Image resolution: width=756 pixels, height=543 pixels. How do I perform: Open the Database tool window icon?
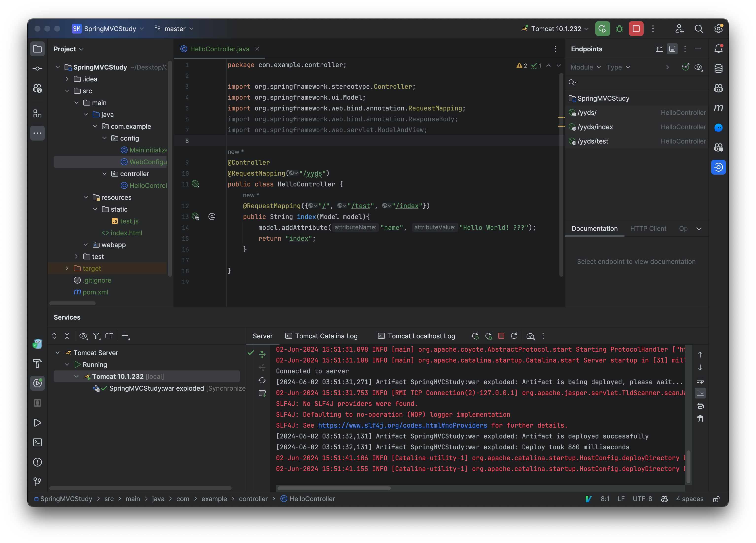pos(718,69)
